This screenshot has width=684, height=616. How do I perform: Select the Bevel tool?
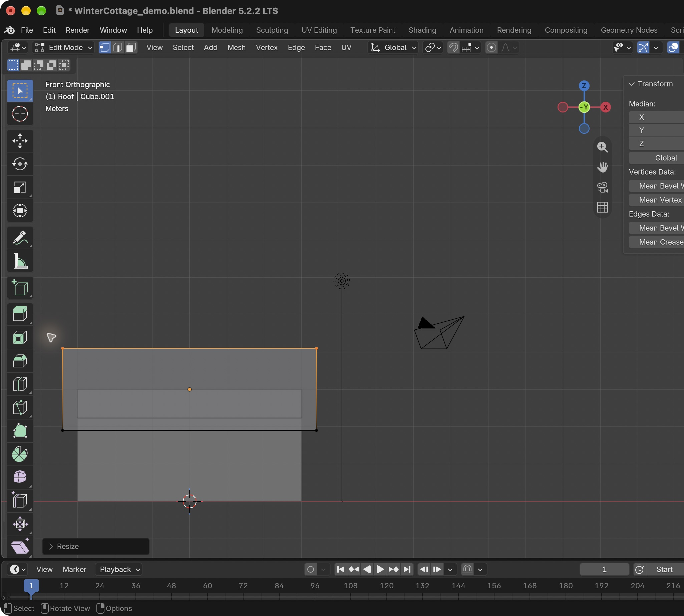click(20, 361)
